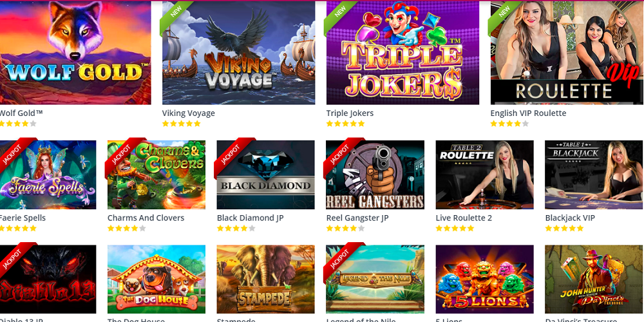Click the Viking Voyage title link
The height and width of the screenshot is (322, 644).
pyautogui.click(x=189, y=113)
